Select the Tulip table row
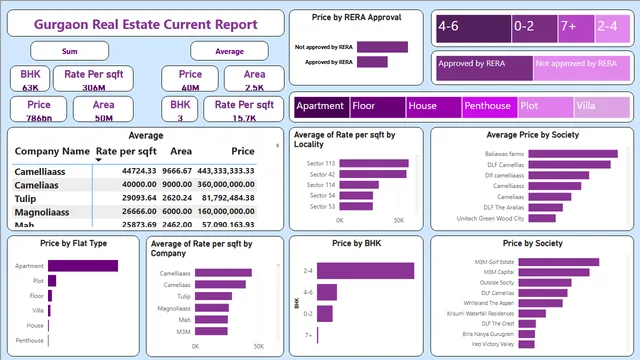The width and height of the screenshot is (640, 360). (x=135, y=198)
